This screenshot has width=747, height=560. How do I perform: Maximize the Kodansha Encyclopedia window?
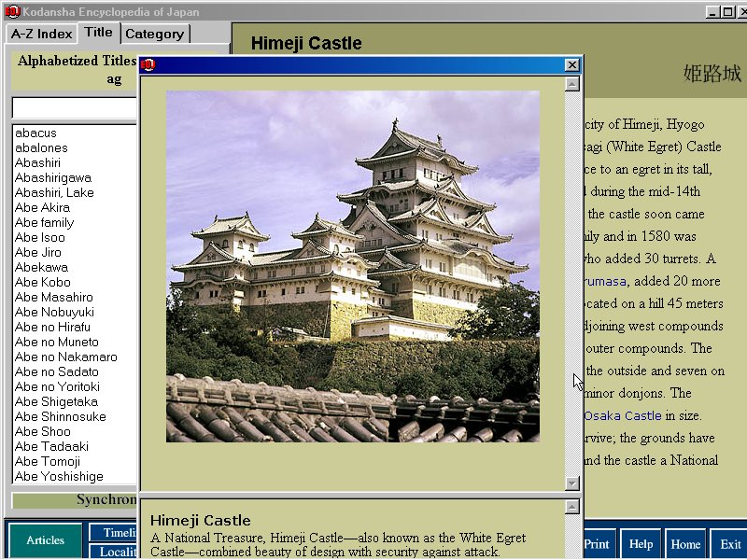727,12
